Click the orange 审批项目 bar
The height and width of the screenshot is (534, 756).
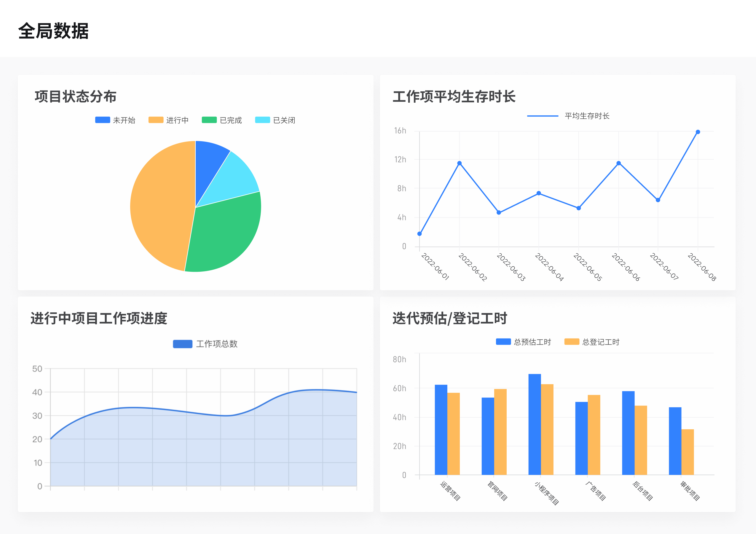click(688, 452)
